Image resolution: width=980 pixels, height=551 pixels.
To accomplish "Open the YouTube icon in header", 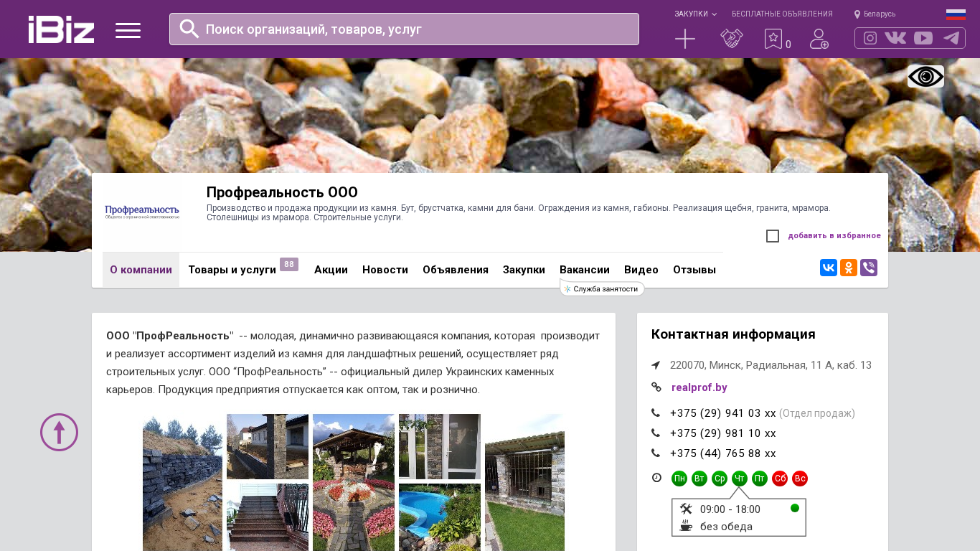I will [923, 38].
